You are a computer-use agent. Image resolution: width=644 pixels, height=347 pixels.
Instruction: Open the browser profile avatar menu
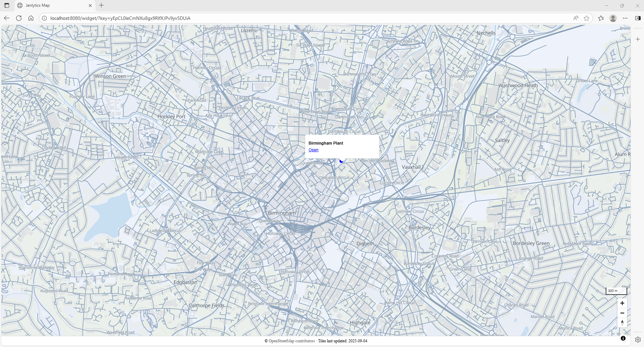point(613,18)
